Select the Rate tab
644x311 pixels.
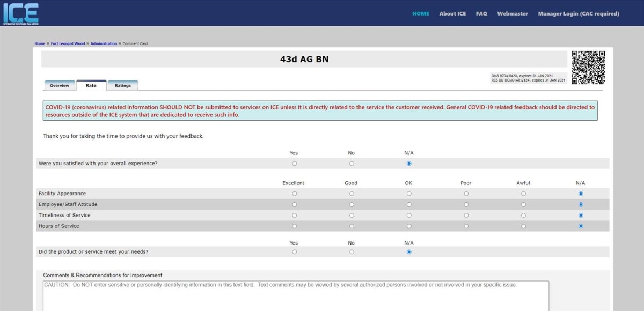pos(91,84)
